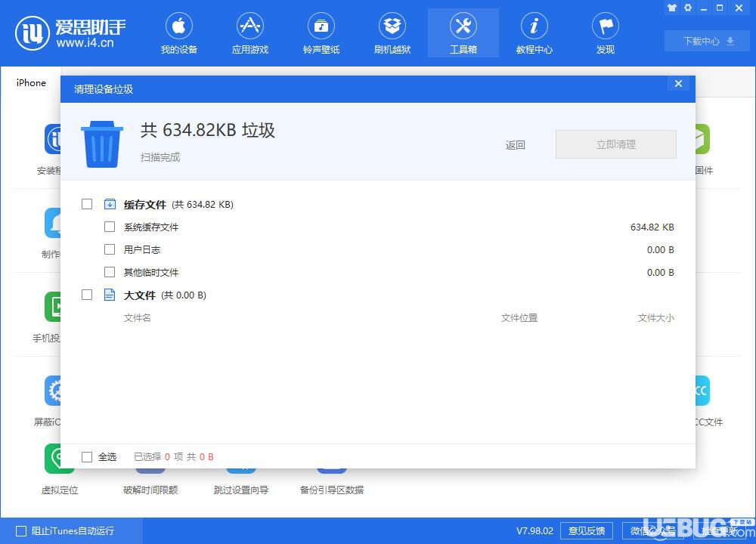756x544 pixels.
Task: Open 教程中心 tutorials
Action: tap(534, 33)
